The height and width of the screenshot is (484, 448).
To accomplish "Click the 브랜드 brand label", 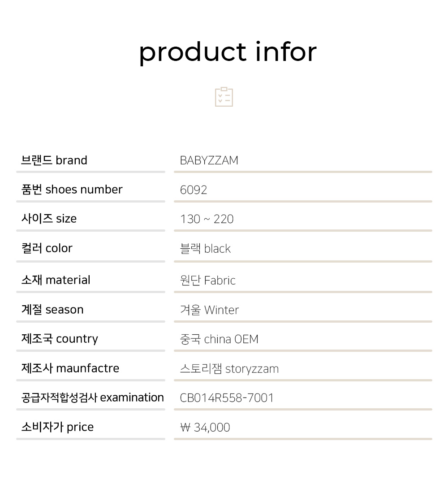I will [x=54, y=160].
